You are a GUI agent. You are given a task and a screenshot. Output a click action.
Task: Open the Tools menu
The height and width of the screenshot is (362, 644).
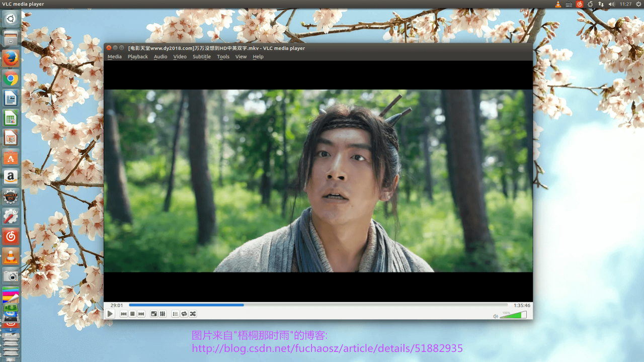coord(223,57)
